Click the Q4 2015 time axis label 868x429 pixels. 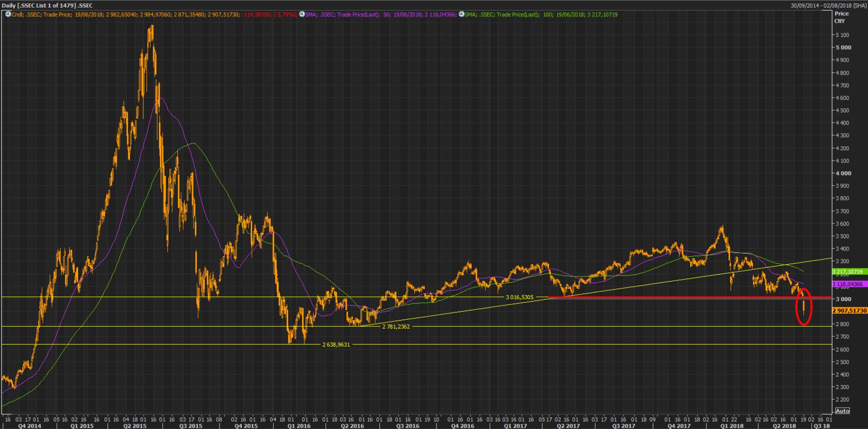pyautogui.click(x=246, y=426)
